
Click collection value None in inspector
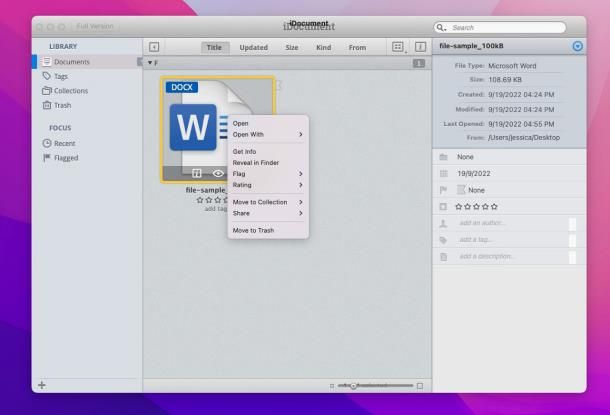point(465,157)
